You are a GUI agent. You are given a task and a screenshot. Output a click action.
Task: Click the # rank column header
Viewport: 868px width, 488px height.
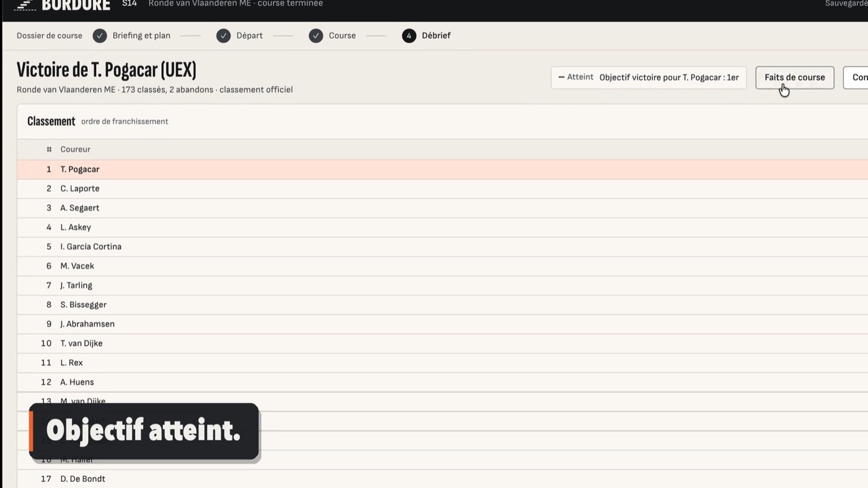click(x=49, y=149)
